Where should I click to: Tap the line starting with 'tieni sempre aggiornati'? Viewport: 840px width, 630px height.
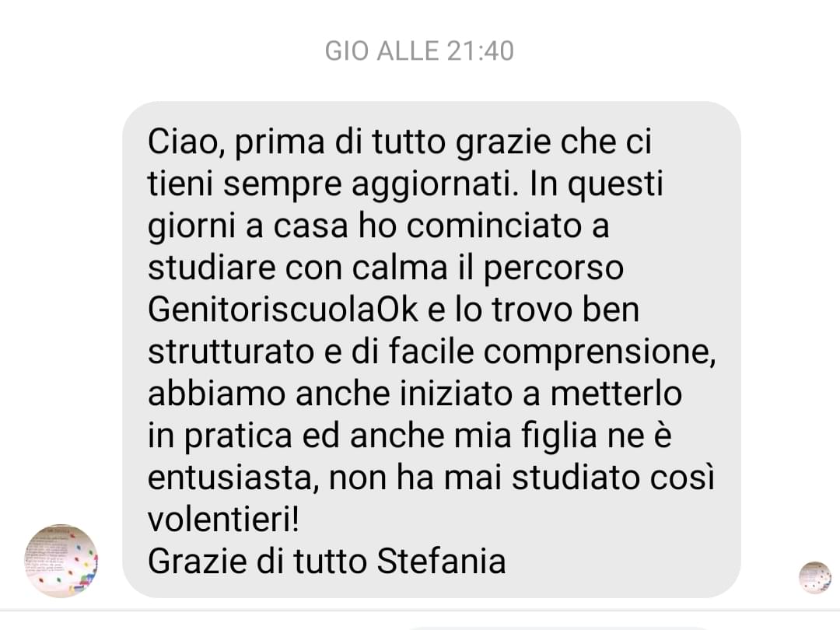click(405, 184)
